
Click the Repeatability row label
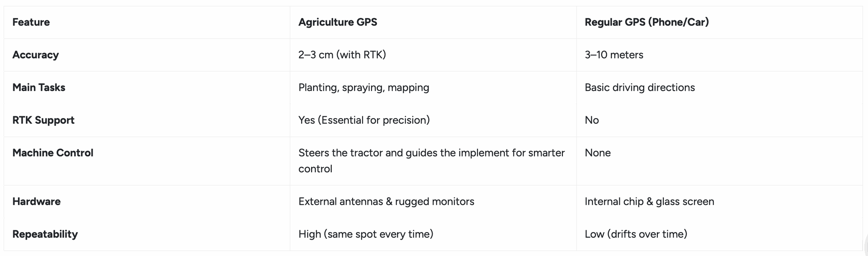point(45,234)
